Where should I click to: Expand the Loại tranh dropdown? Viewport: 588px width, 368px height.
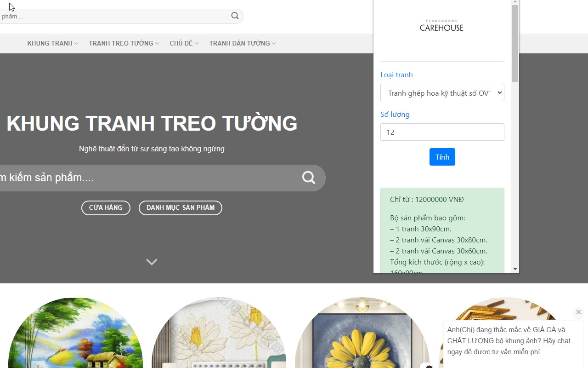point(442,92)
